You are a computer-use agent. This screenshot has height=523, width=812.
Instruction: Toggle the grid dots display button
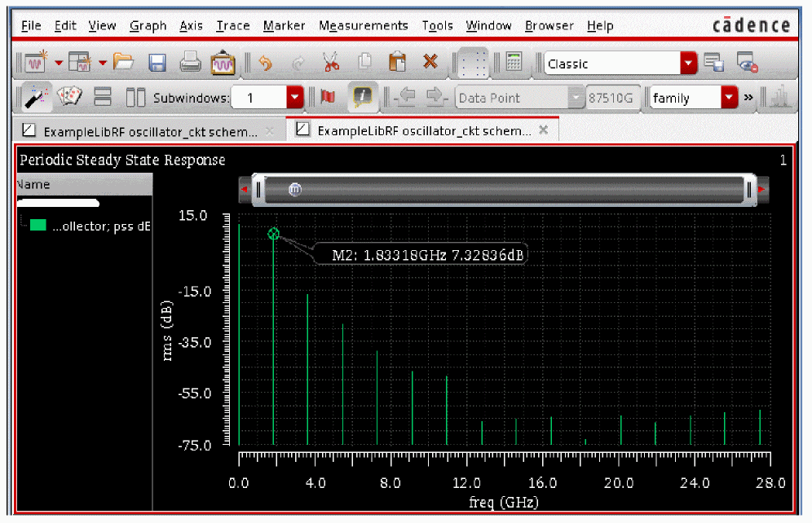click(x=473, y=63)
